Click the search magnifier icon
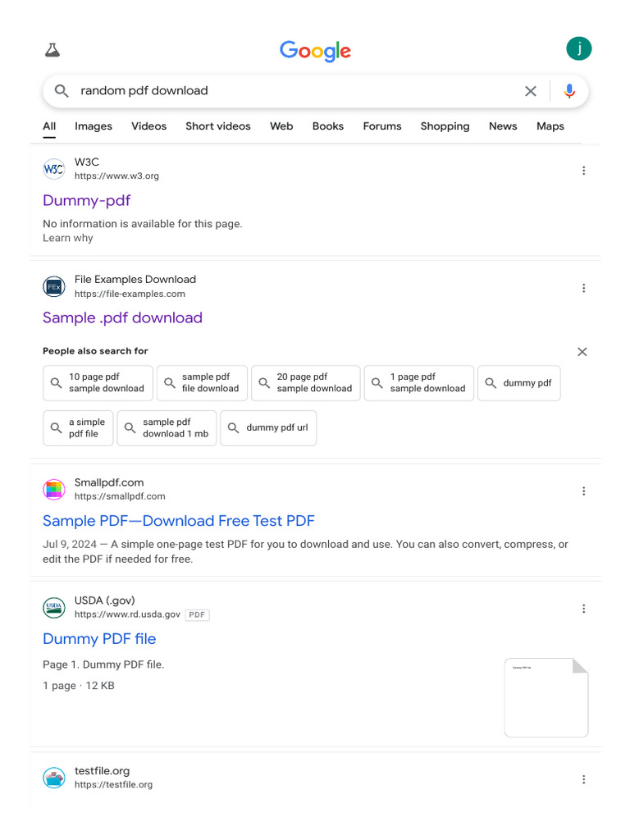The width and height of the screenshot is (630, 840). (x=62, y=91)
